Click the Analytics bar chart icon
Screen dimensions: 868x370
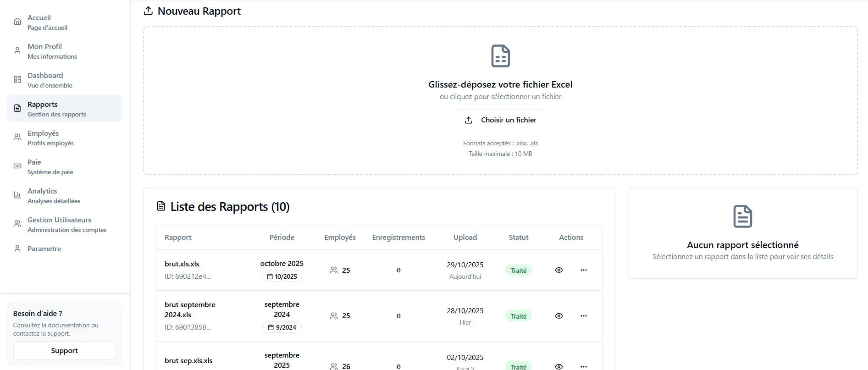[17, 195]
